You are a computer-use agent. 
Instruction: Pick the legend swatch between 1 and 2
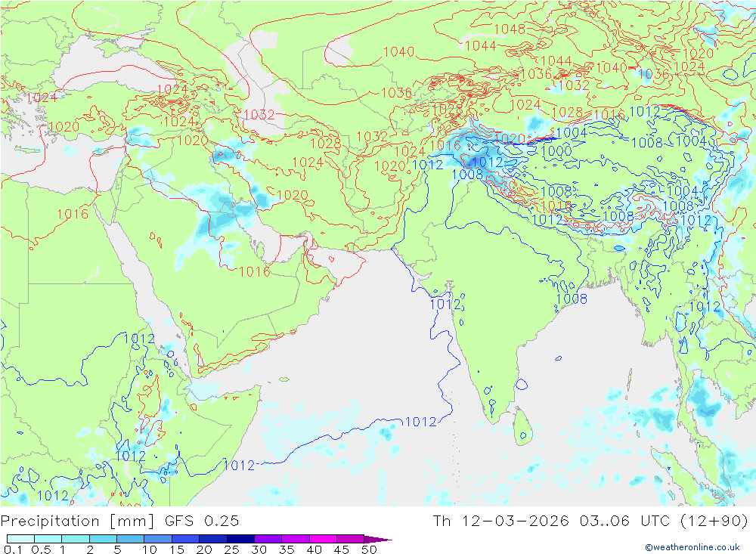click(75, 539)
